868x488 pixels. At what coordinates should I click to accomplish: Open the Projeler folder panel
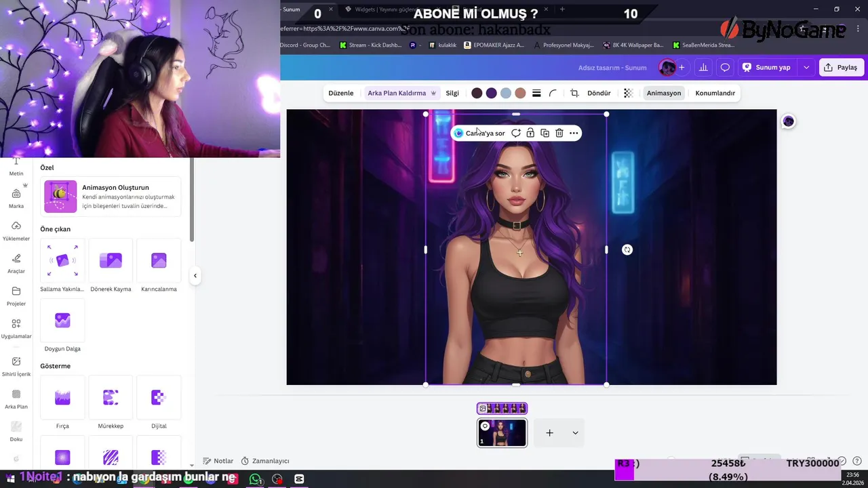tap(16, 296)
